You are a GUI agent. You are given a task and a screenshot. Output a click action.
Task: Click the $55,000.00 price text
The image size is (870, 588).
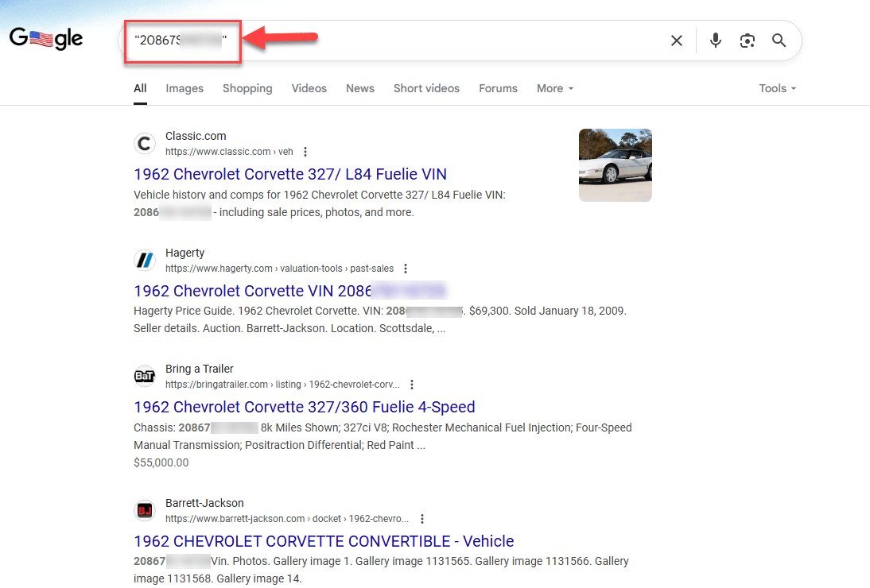click(x=161, y=462)
